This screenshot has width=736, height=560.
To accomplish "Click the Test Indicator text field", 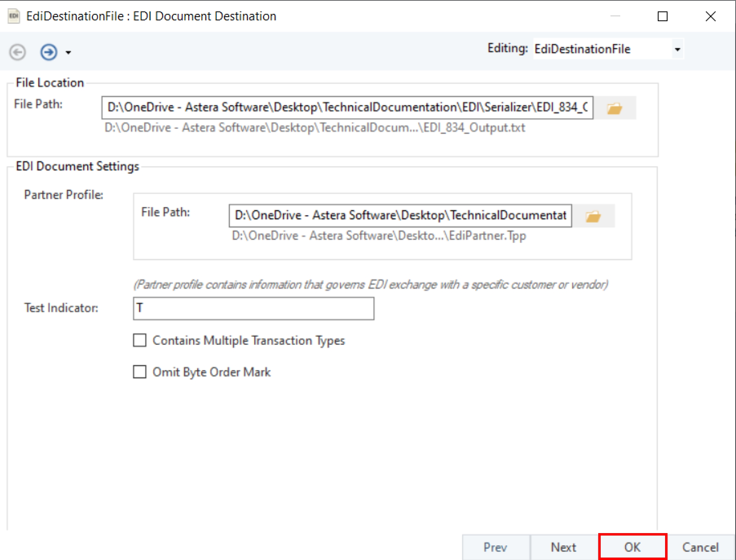I will click(x=253, y=309).
